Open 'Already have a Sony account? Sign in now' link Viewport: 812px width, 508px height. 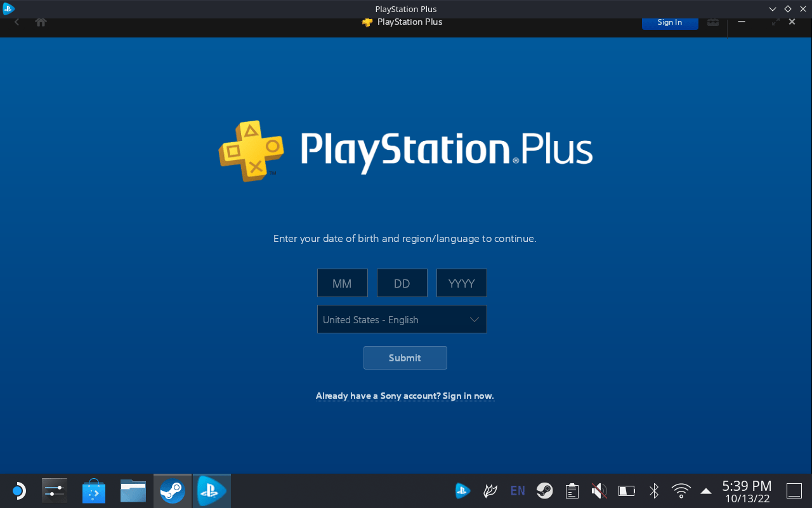tap(405, 396)
